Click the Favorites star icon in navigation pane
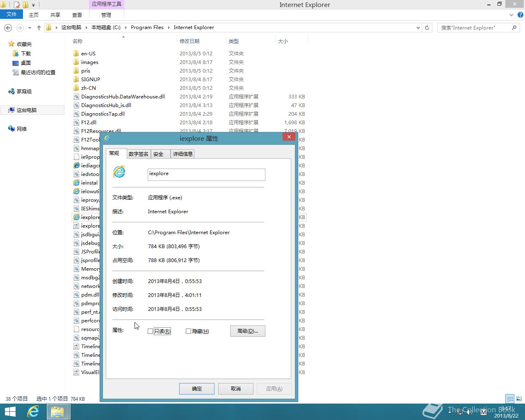 11,44
